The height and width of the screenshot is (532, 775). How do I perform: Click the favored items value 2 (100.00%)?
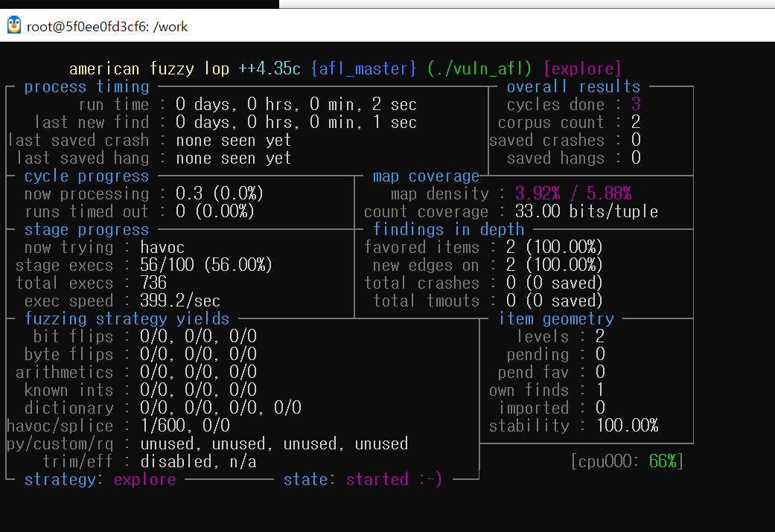[555, 248]
